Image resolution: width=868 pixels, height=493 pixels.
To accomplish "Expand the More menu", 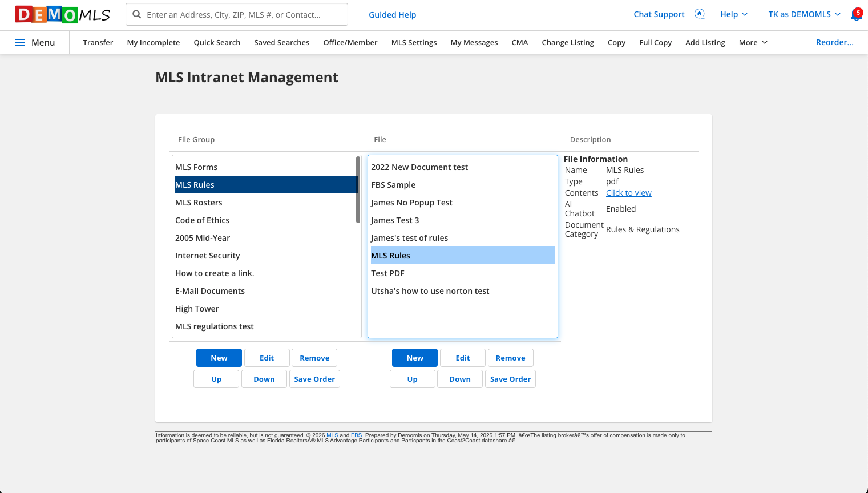I will click(753, 42).
